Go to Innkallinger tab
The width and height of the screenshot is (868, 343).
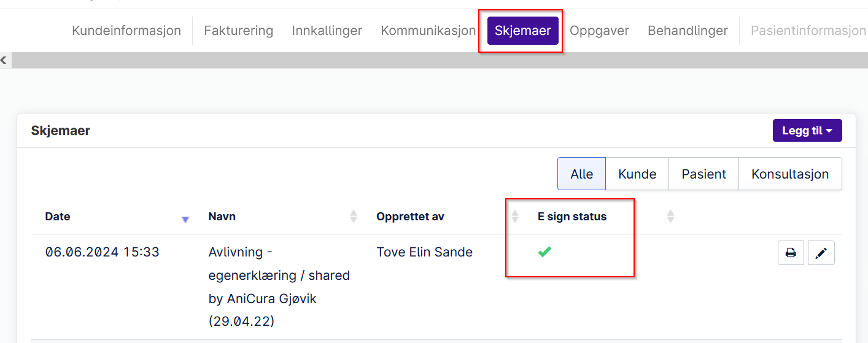click(327, 31)
